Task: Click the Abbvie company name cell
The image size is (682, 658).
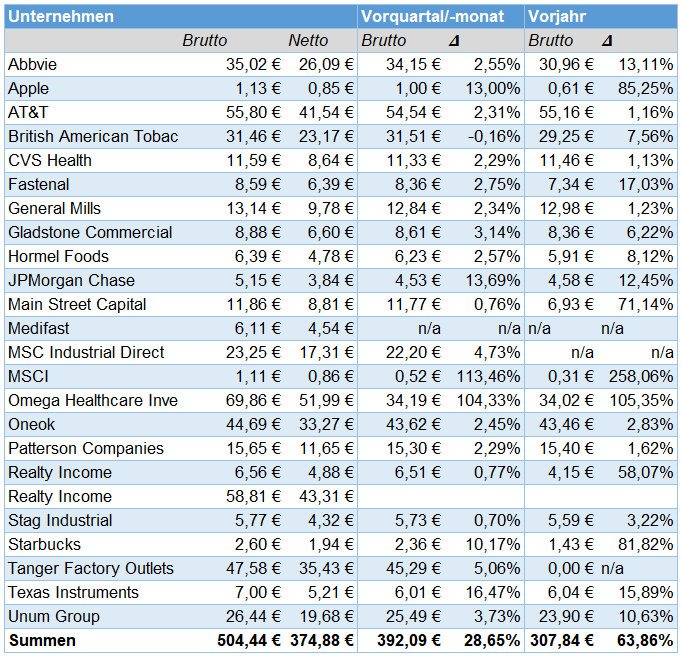Action: point(32,64)
